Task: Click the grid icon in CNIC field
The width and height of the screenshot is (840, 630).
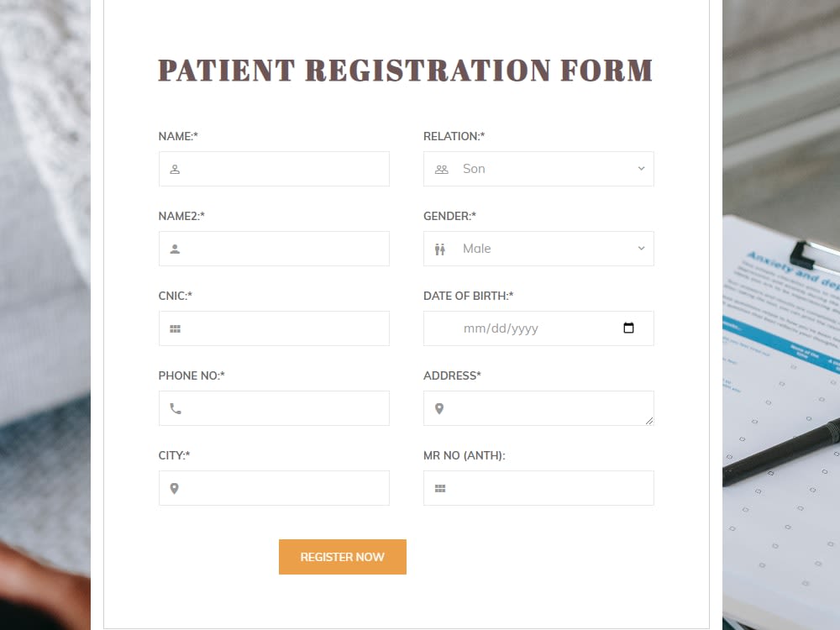Action: pyautogui.click(x=175, y=329)
